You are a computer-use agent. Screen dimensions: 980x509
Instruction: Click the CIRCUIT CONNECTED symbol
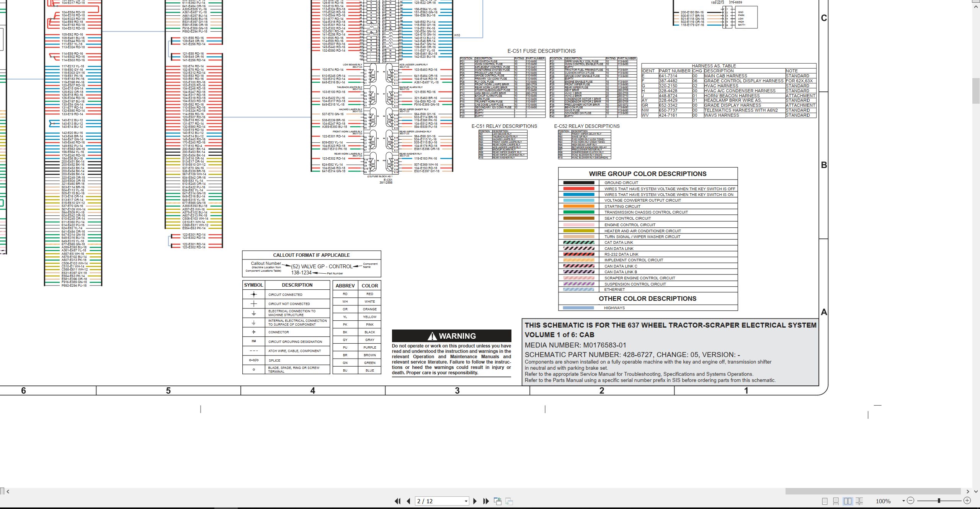pos(253,294)
